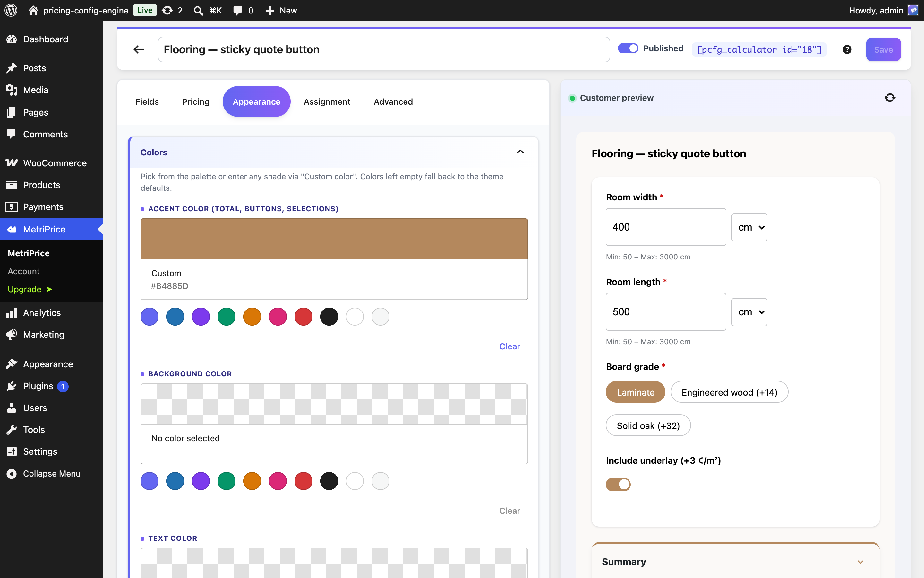The height and width of the screenshot is (578, 924).
Task: Select Engineered wood (+14) option
Action: (x=729, y=392)
